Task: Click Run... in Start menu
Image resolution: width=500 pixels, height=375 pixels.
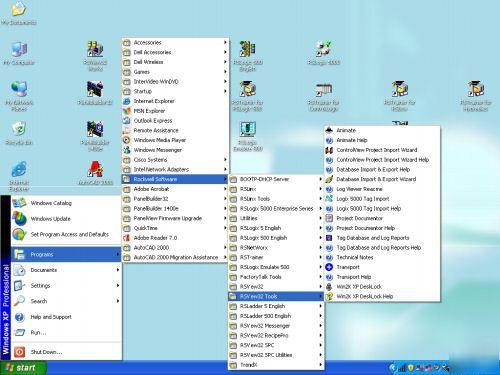Action: 66,332
